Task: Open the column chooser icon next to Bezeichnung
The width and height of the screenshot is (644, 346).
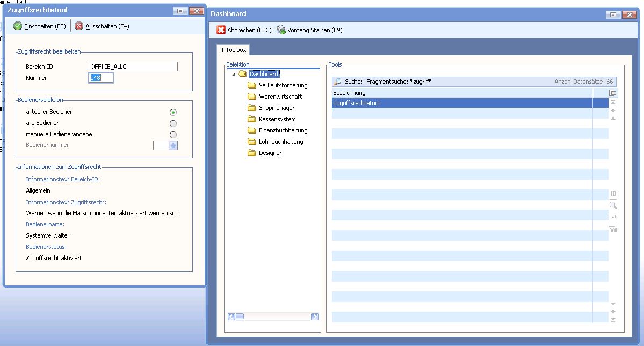Action: click(x=613, y=93)
